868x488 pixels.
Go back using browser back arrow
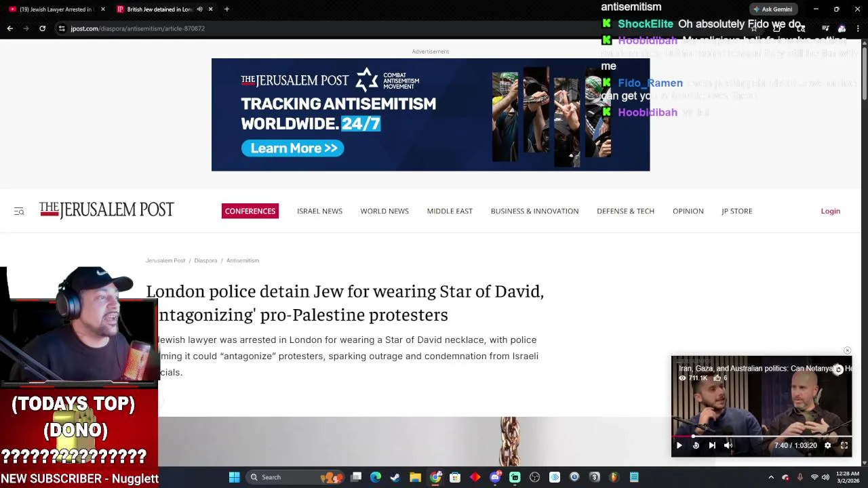[x=10, y=28]
